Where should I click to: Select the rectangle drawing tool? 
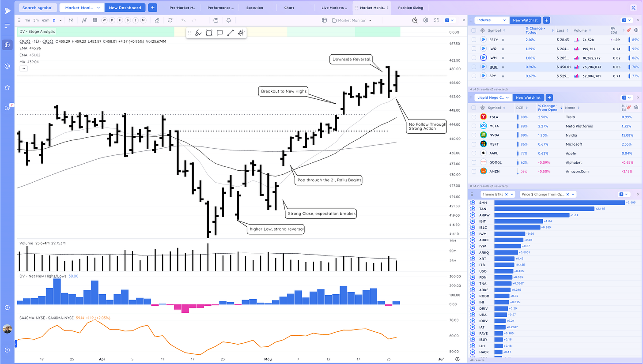[x=209, y=33]
